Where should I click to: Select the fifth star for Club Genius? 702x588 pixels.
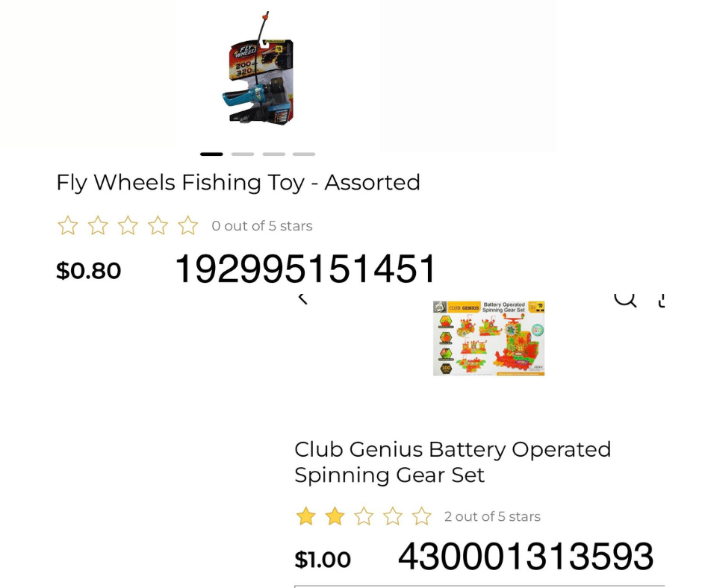pos(422,516)
